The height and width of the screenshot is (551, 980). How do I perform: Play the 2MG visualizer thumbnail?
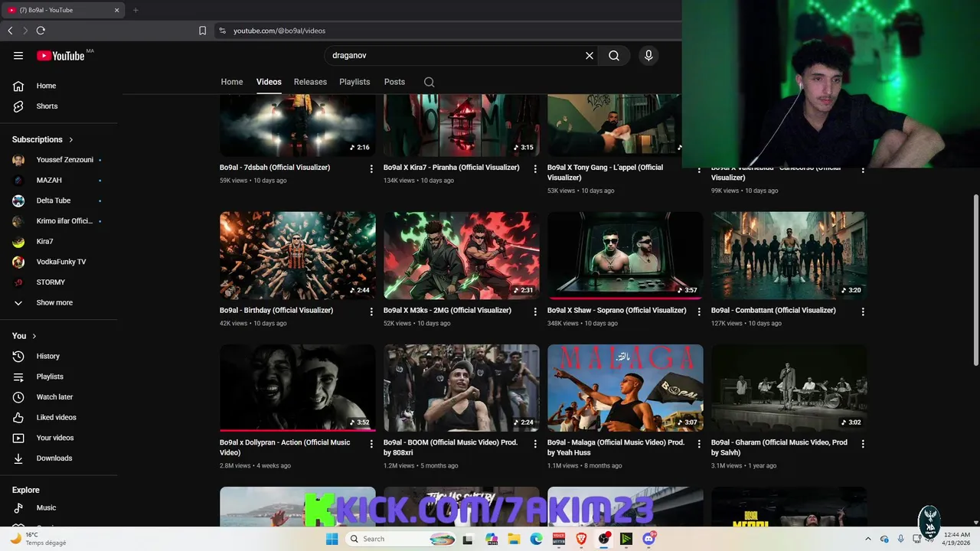[462, 256]
